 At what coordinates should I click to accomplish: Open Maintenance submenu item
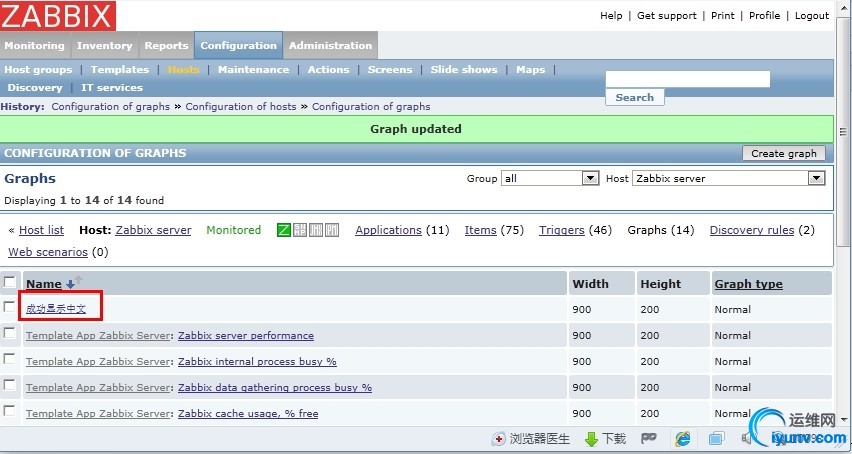(x=253, y=70)
